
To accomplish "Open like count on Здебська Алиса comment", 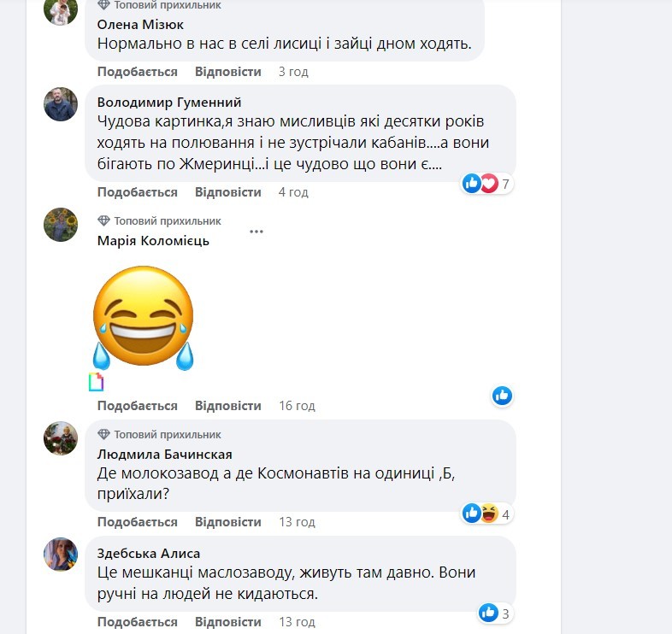I will [x=495, y=613].
